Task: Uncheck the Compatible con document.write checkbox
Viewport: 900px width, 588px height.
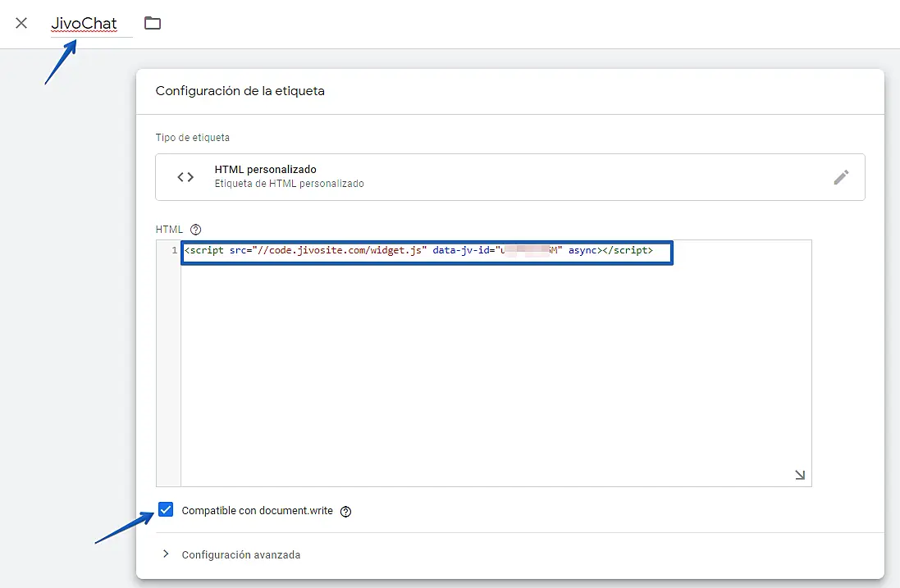Action: coord(167,510)
